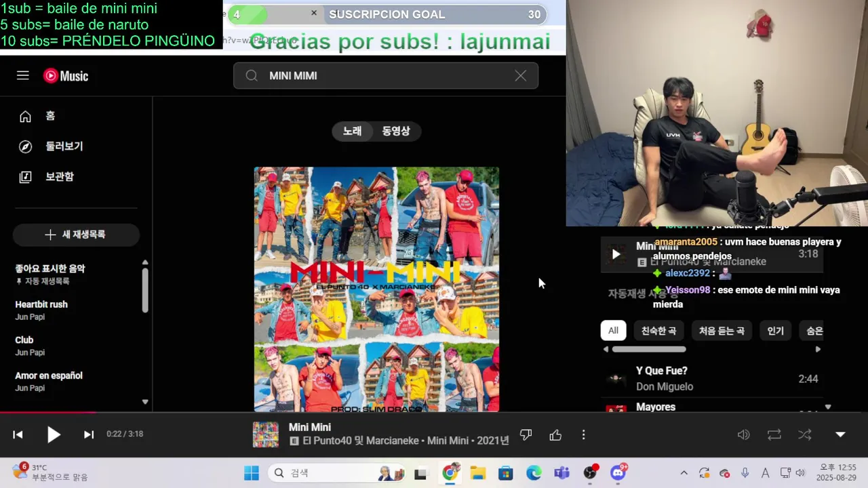Focus the MINI MIMI search field

(385, 76)
